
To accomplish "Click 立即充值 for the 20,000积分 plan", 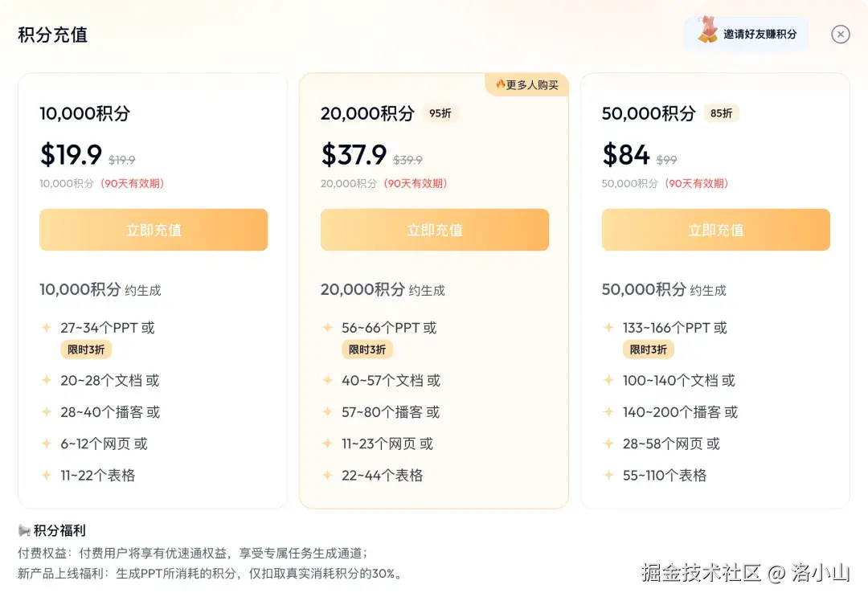I will (x=434, y=230).
